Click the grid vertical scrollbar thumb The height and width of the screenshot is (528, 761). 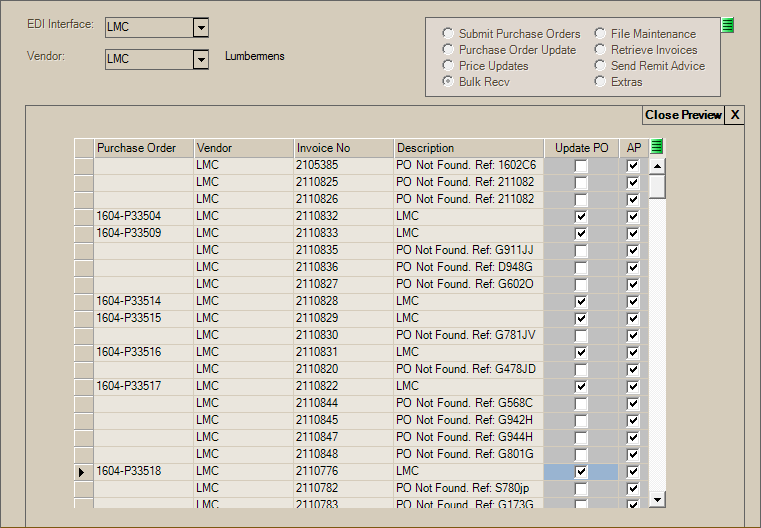pyautogui.click(x=657, y=186)
